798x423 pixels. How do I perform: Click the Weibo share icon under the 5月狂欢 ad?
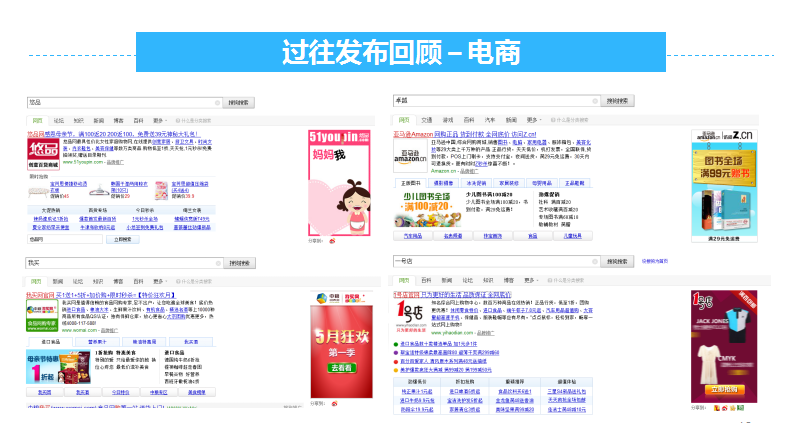click(334, 404)
